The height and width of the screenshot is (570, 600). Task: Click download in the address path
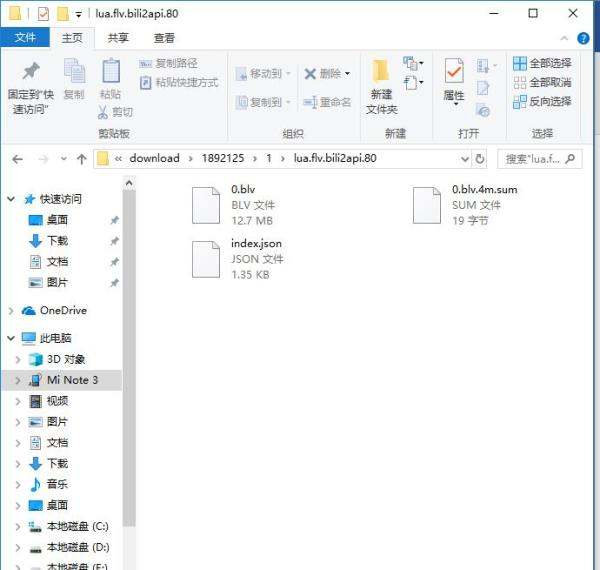coord(155,158)
